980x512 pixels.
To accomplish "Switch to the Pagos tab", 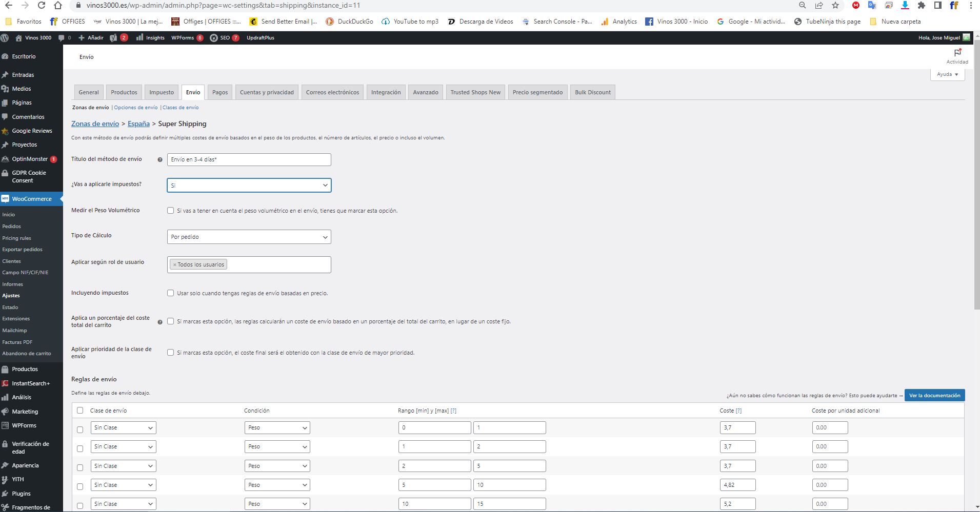I will tap(220, 92).
